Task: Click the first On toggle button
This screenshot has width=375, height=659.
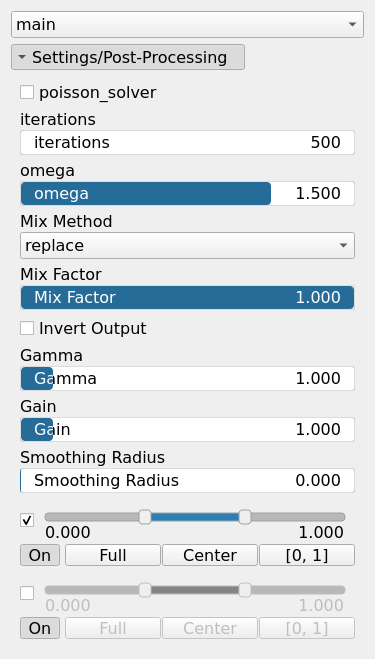Action: pos(40,555)
